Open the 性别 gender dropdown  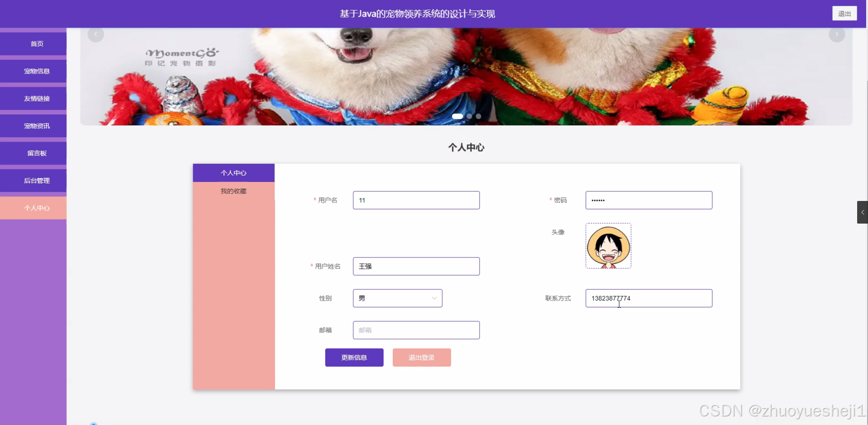[x=397, y=298]
